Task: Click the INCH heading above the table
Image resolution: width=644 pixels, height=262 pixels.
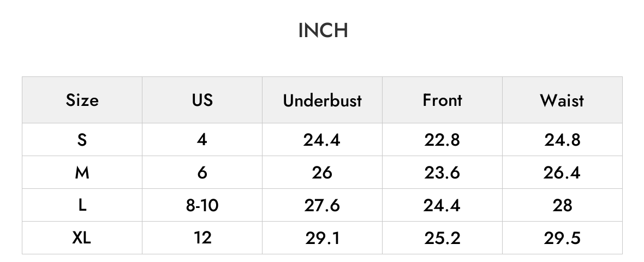Action: click(x=323, y=31)
